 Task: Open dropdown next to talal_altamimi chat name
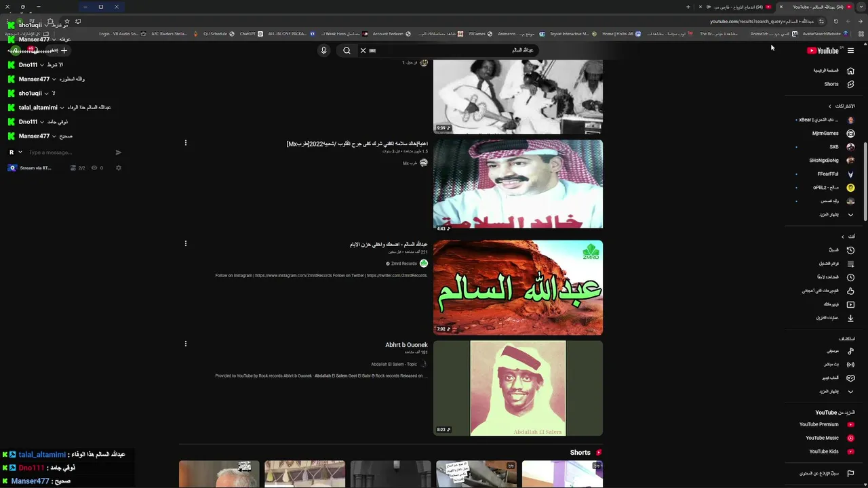[x=62, y=108]
